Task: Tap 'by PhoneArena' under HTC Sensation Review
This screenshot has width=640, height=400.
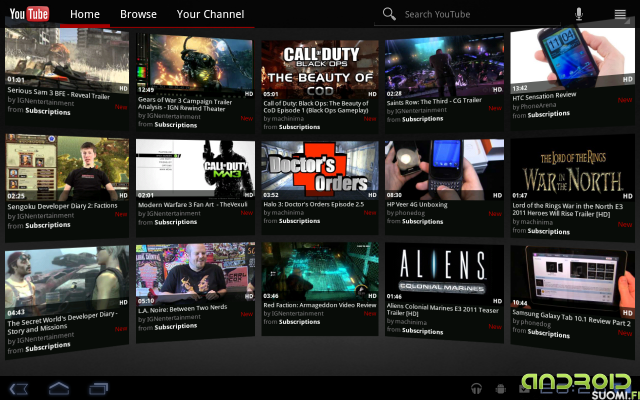Action: point(534,106)
